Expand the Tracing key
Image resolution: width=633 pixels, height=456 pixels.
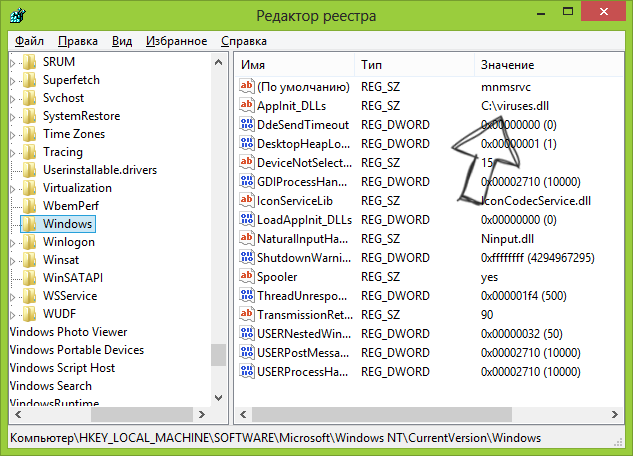pos(13,153)
